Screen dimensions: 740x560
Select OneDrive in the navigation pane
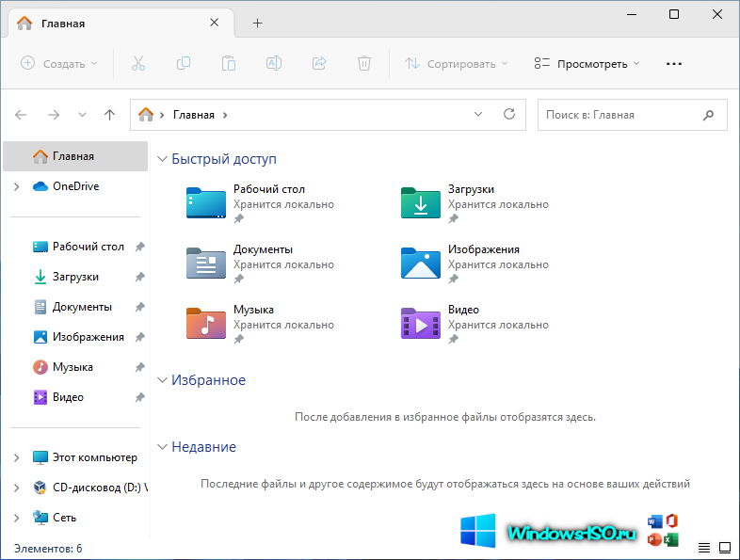(75, 186)
